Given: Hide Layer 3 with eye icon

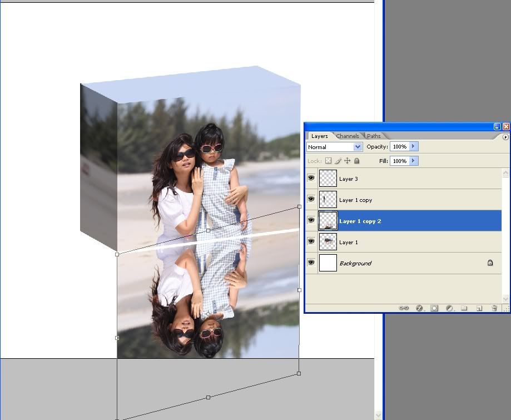Looking at the screenshot, I should (311, 179).
